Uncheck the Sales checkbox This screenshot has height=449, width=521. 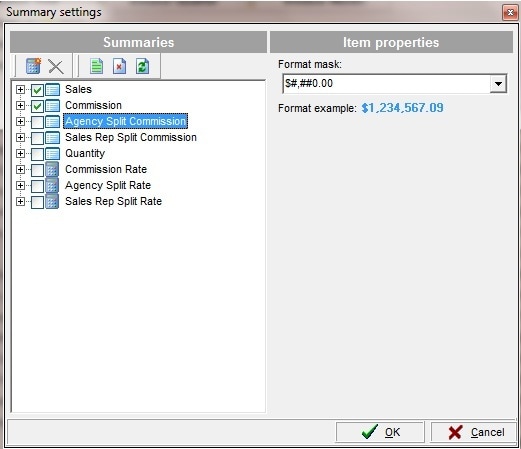coord(37,90)
